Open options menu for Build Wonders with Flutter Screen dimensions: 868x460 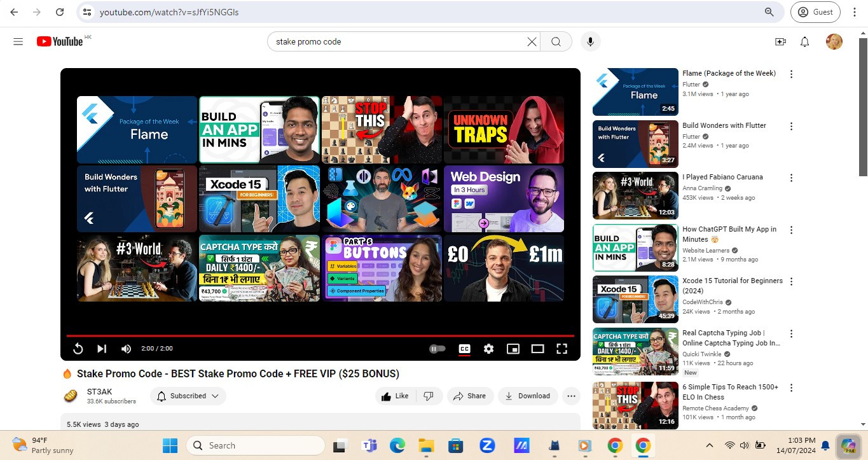coord(792,127)
